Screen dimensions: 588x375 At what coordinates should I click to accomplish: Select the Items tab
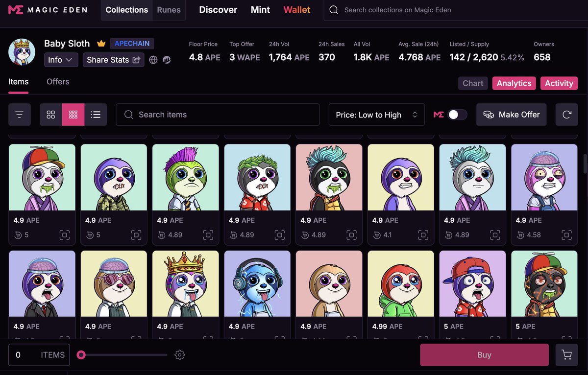point(19,82)
